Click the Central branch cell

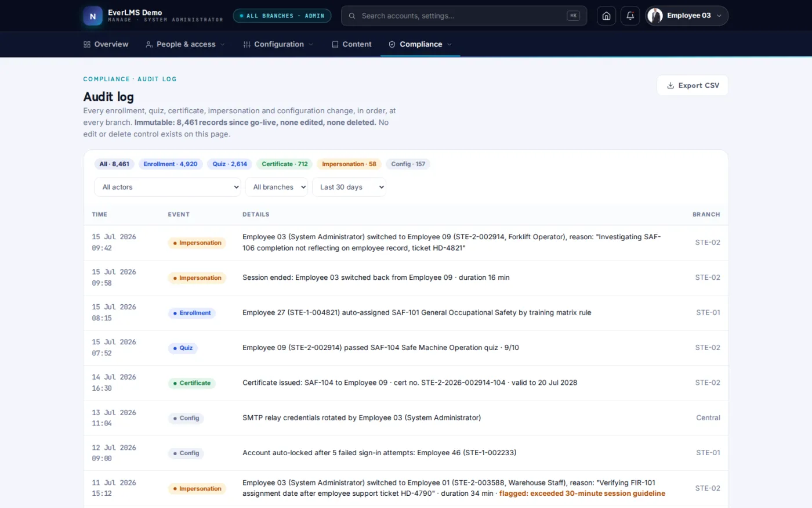[708, 418]
